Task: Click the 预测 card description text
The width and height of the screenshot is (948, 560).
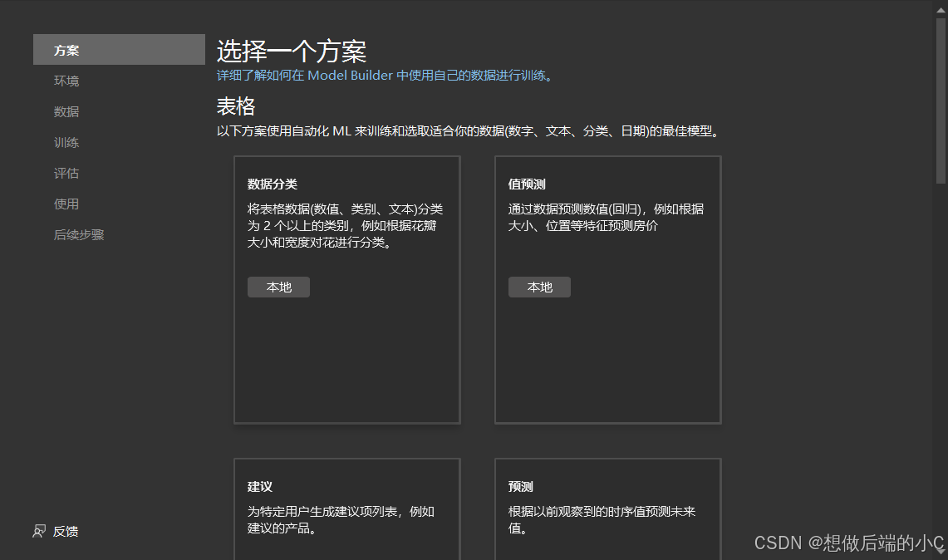Action: 602,520
